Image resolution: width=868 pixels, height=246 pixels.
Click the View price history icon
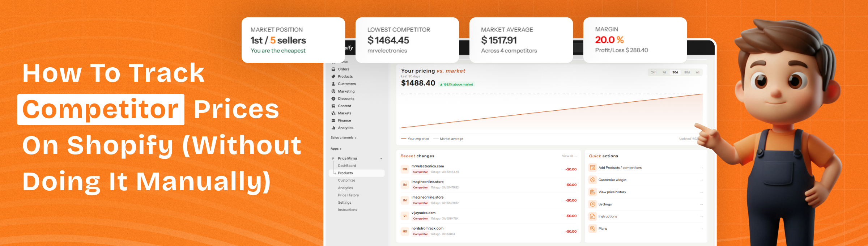[592, 192]
